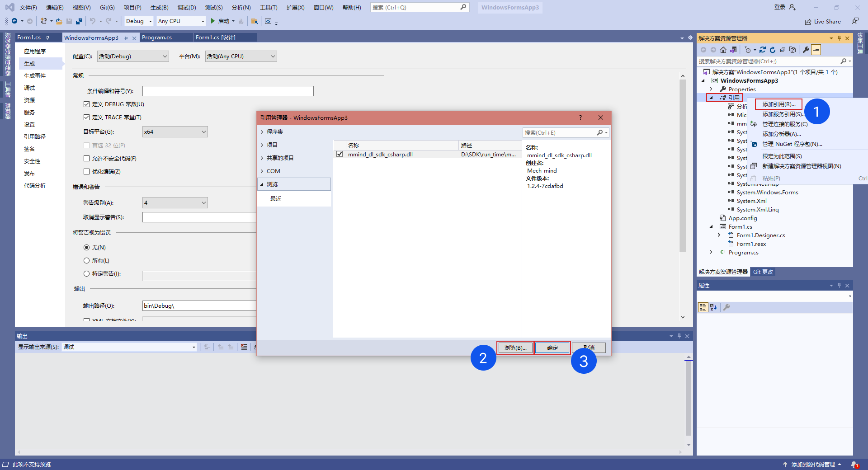Open the warning level dropdown
Viewport: 868px width, 470px height.
(175, 202)
